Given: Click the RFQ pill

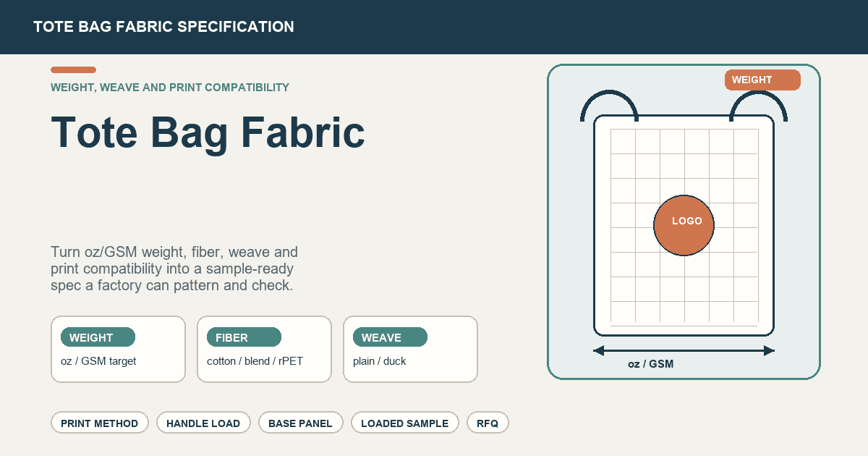Looking at the screenshot, I should point(488,423).
